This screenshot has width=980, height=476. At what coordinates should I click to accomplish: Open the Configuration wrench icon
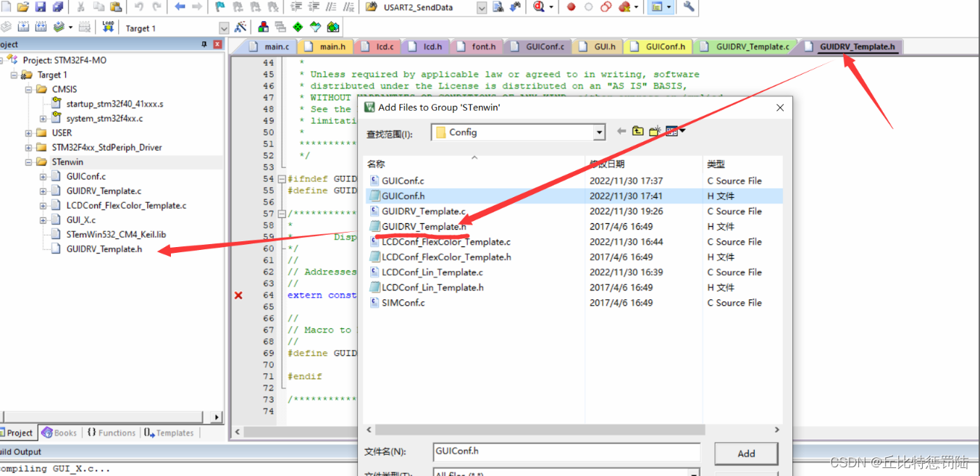(x=689, y=7)
